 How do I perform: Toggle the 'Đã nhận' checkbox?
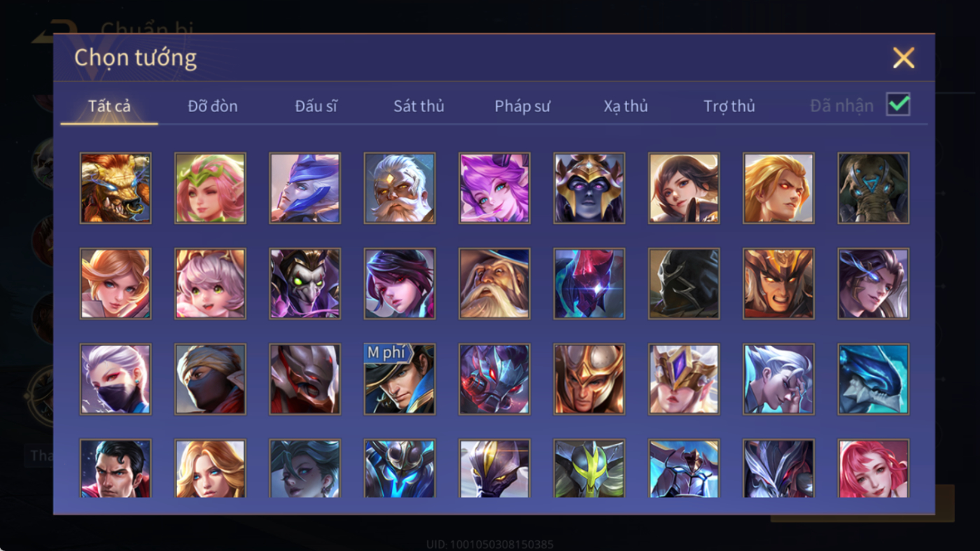[x=898, y=105]
